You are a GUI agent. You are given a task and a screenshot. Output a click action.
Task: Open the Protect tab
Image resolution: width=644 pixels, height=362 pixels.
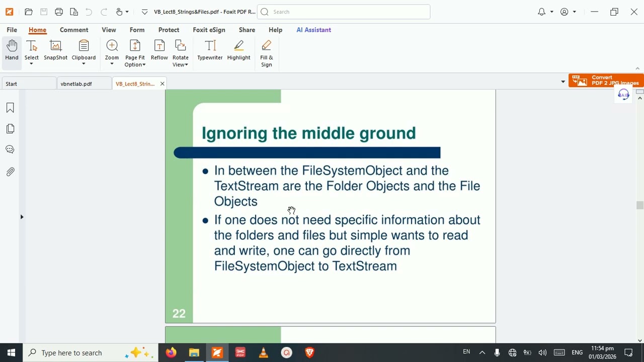[x=169, y=30]
